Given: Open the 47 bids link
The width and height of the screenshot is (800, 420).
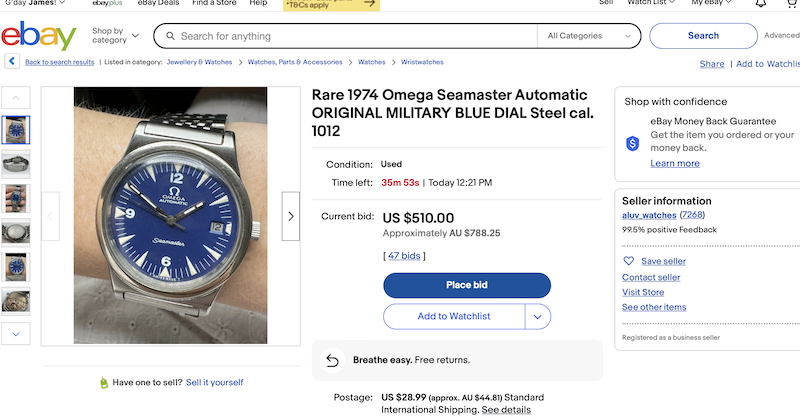Looking at the screenshot, I should (404, 256).
